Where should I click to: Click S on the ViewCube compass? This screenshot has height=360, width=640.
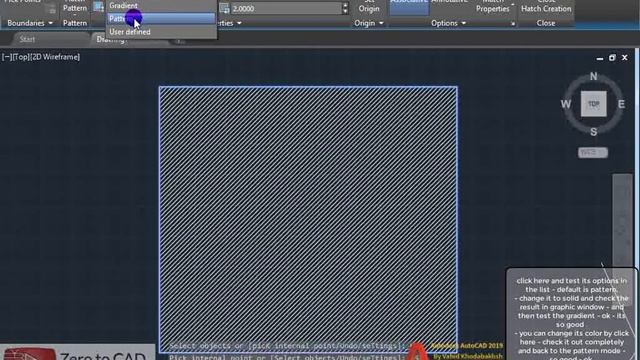[x=593, y=131]
